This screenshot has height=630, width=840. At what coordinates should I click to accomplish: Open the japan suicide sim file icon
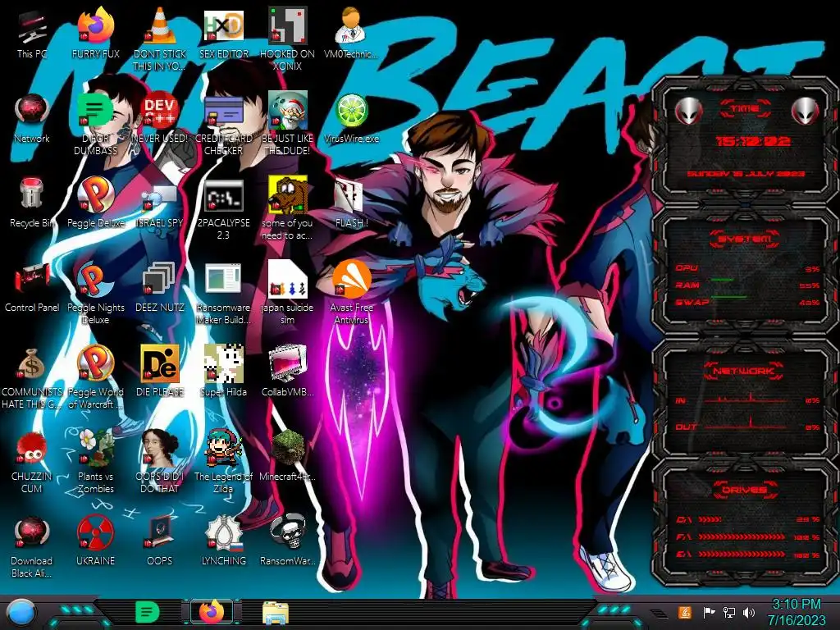(287, 279)
